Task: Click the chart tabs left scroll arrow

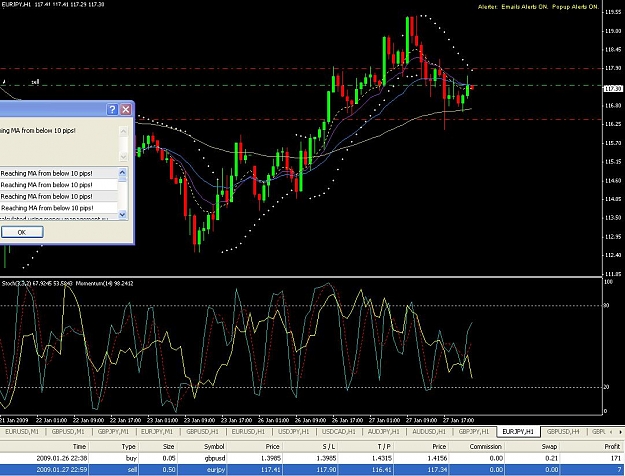Action: 613,432
